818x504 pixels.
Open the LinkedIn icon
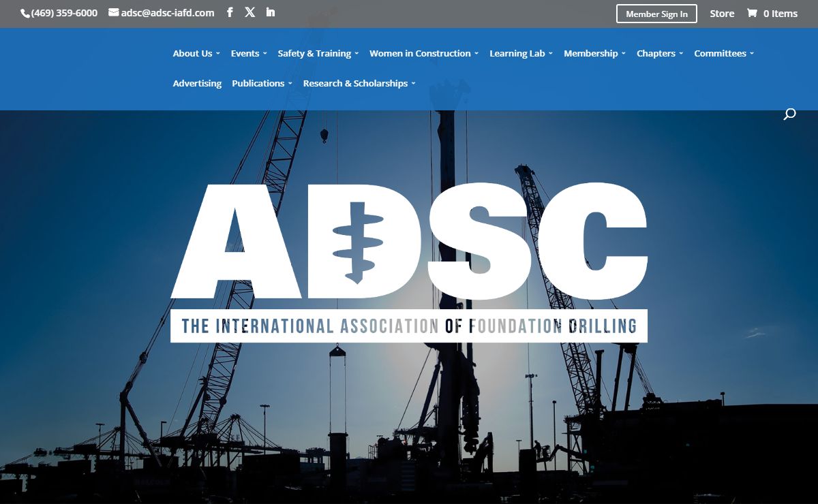[x=271, y=12]
